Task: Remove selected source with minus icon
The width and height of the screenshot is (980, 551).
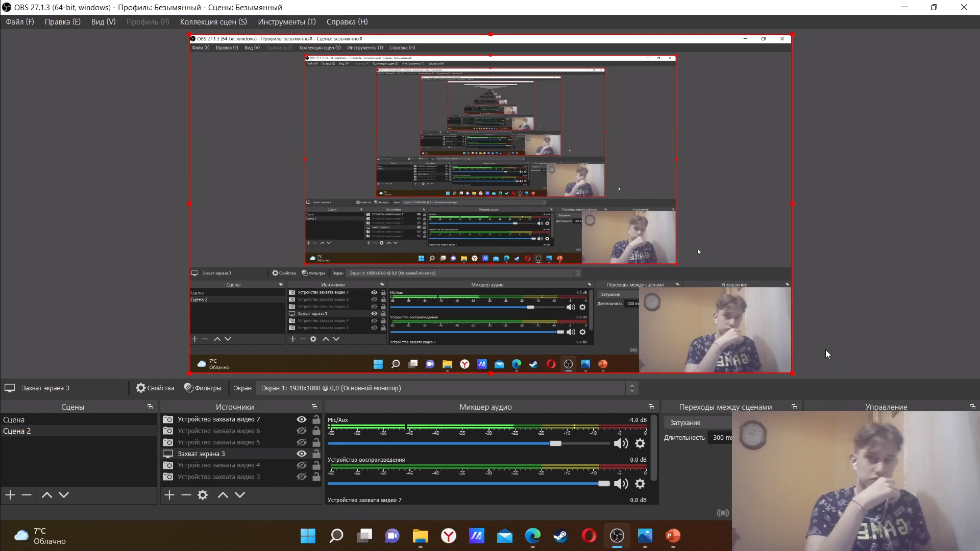Action: coord(186,495)
